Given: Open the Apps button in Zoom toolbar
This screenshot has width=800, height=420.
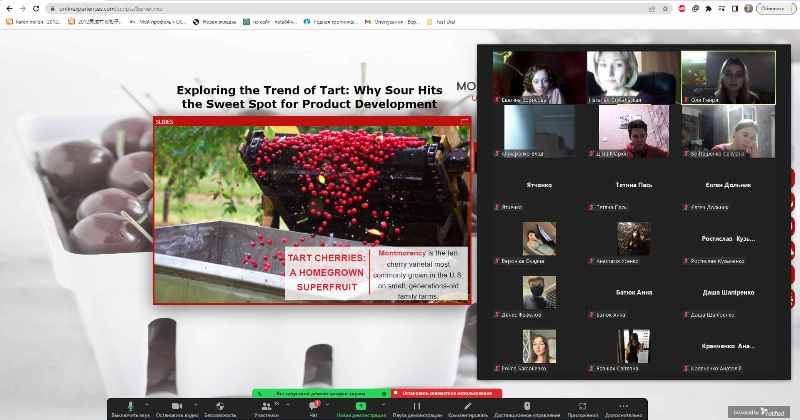Looking at the screenshot, I should point(582,409).
